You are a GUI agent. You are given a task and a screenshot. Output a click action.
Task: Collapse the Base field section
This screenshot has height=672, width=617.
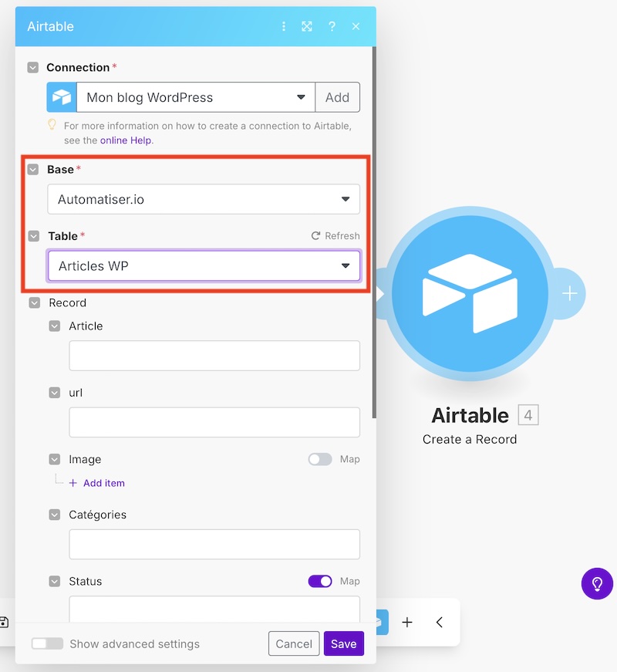click(x=33, y=169)
